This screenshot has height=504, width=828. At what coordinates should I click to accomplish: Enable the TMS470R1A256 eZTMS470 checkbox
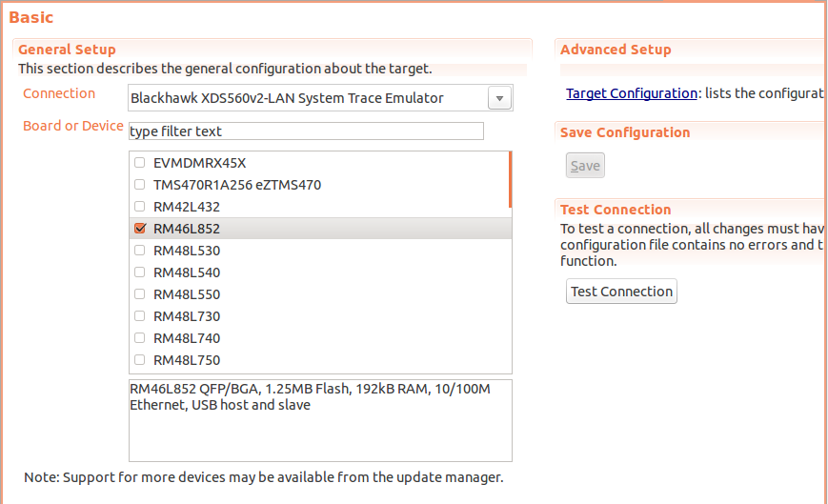click(140, 185)
